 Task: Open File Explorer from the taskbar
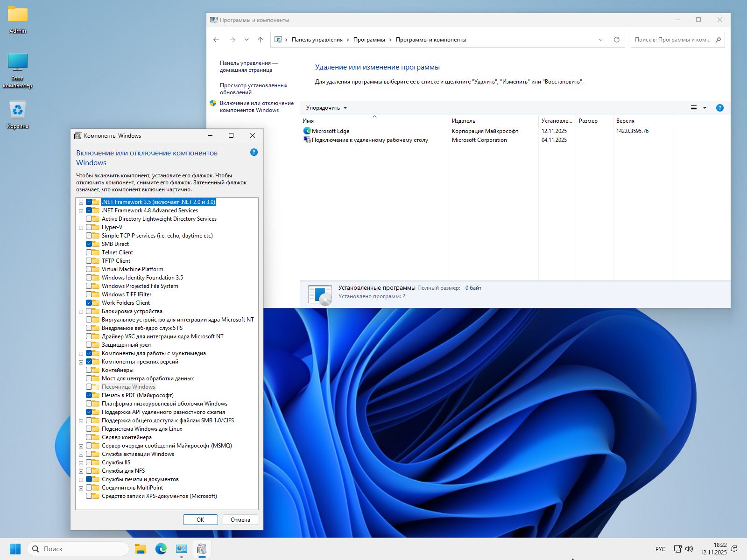pyautogui.click(x=141, y=549)
